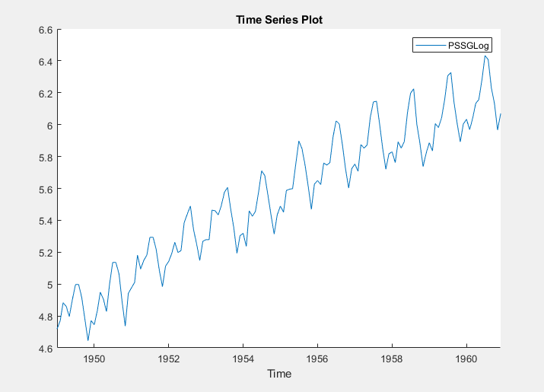The width and height of the screenshot is (544, 392).
Task: Click the "Time Series Plot" title
Action: [278, 20]
